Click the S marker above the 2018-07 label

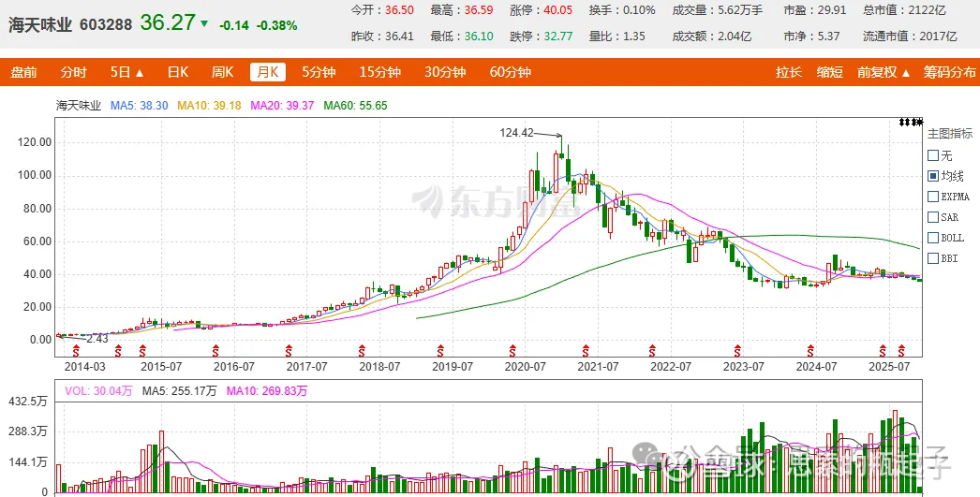(x=362, y=350)
